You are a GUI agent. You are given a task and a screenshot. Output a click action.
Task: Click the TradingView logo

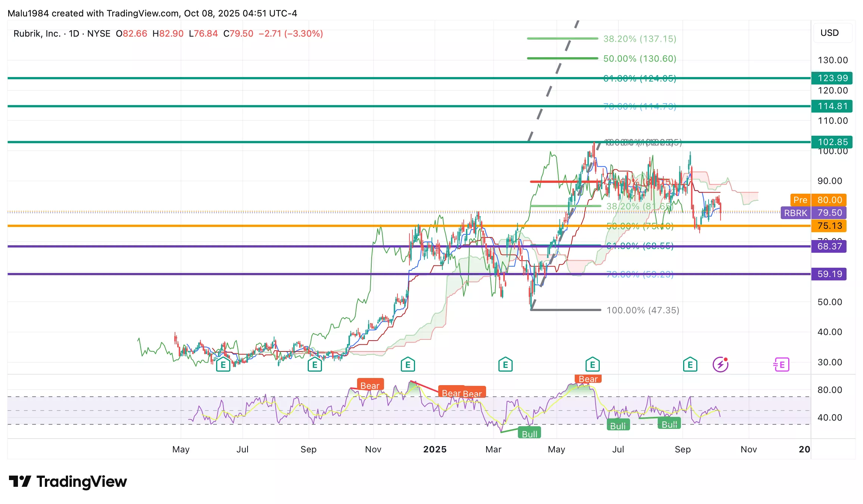tap(68, 482)
